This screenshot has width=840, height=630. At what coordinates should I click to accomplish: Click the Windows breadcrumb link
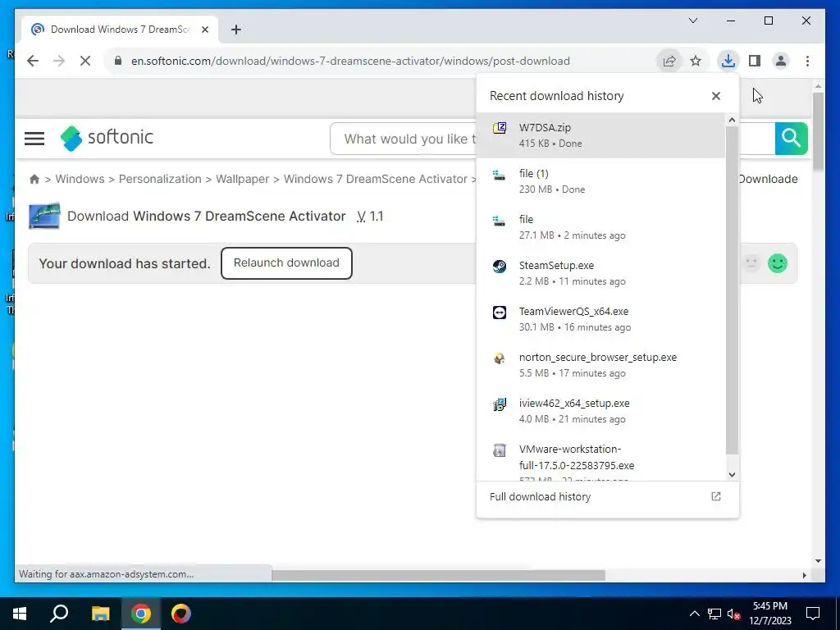(80, 179)
